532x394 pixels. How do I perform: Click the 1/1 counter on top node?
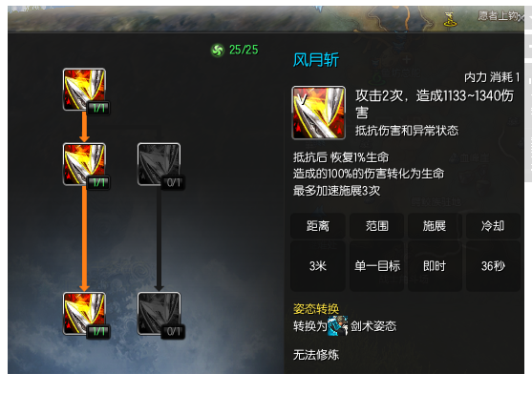(x=98, y=109)
